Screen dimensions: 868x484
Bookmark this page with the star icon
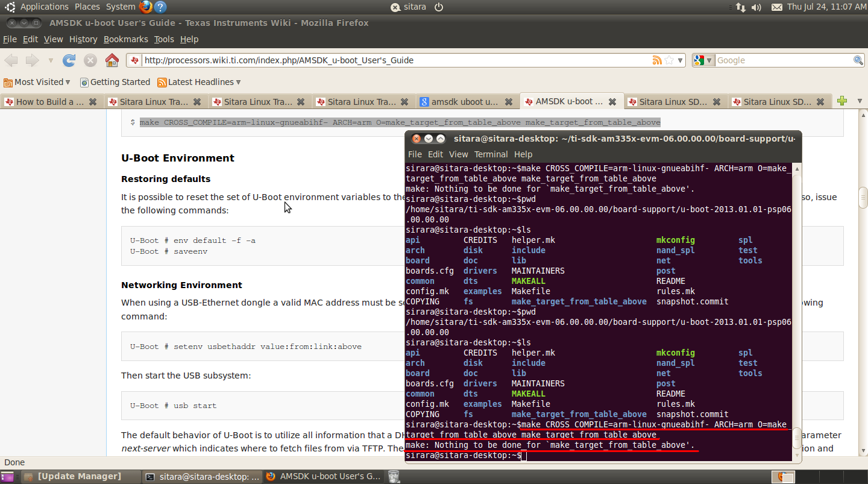coord(669,60)
